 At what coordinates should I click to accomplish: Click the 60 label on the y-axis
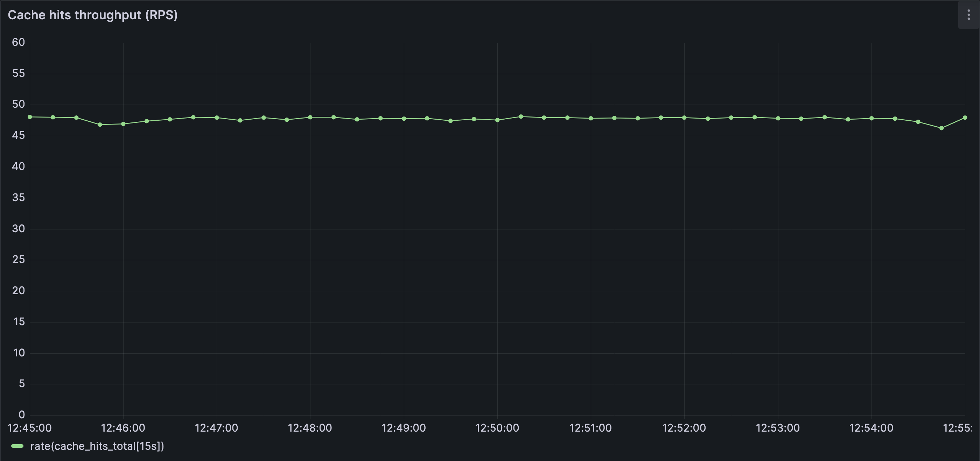18,42
